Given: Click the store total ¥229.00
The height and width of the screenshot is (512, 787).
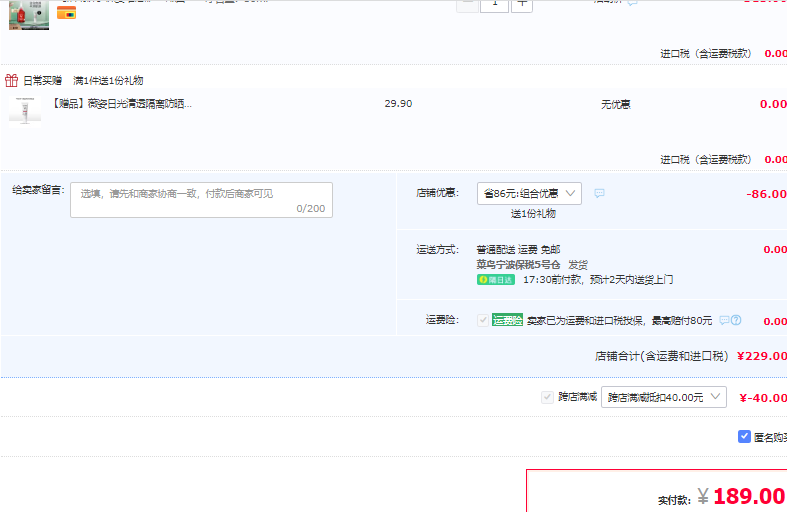Looking at the screenshot, I should (761, 356).
